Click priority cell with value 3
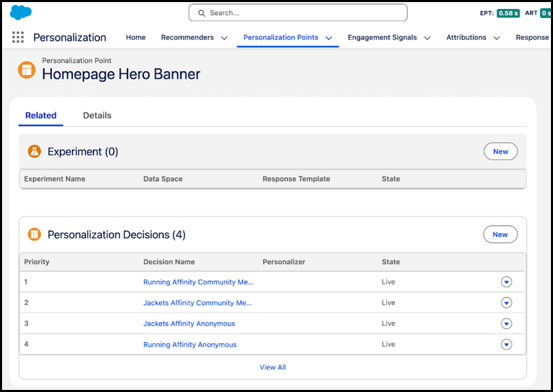This screenshot has height=392, width=553. (26, 323)
